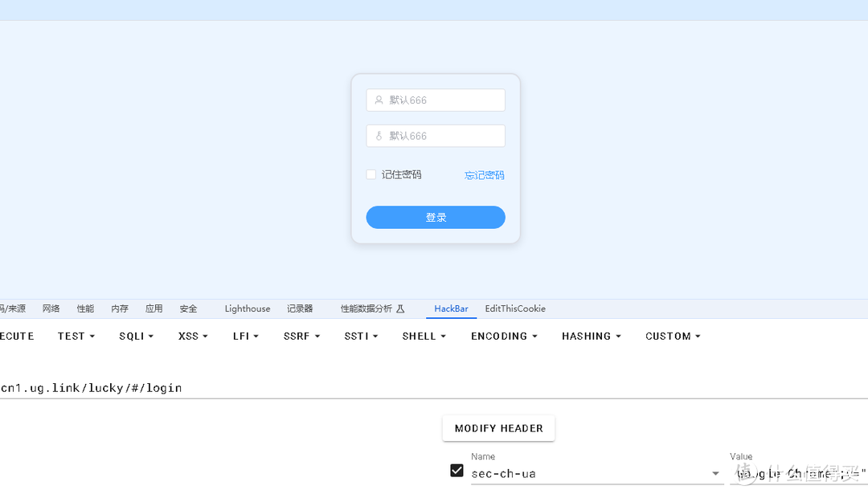This screenshot has height=494, width=868.
Task: Expand the HASHING dropdown menu
Action: 592,337
